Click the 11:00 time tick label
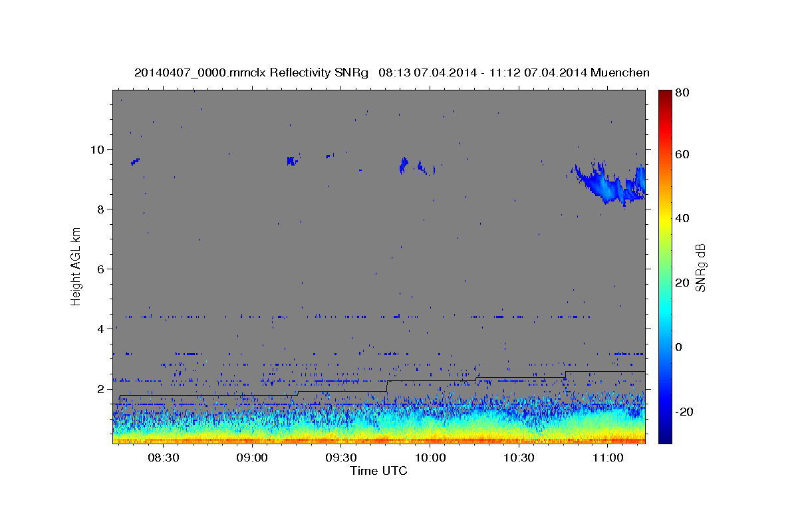Viewport: 798px width, 532px height. coord(607,458)
